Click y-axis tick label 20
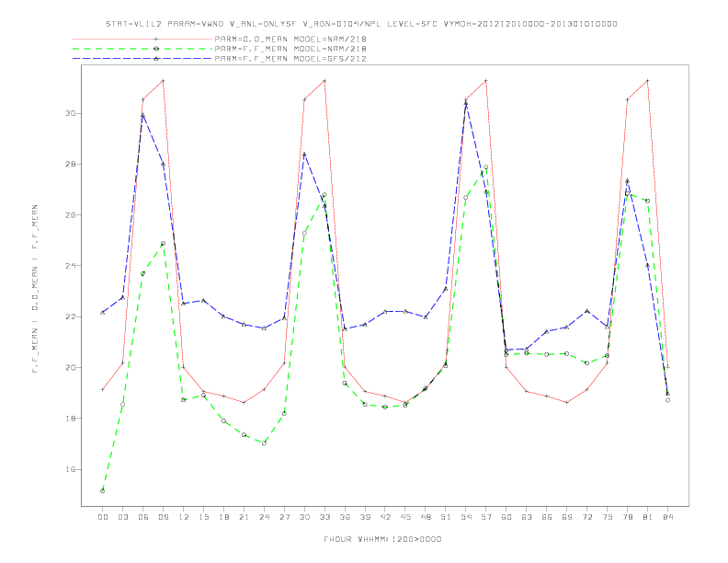Viewport: 728px width, 563px height. coord(70,367)
